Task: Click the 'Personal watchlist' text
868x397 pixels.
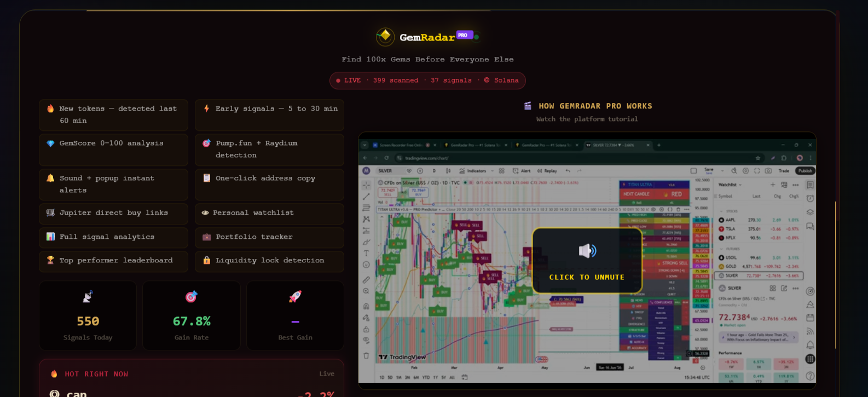Action: point(253,213)
